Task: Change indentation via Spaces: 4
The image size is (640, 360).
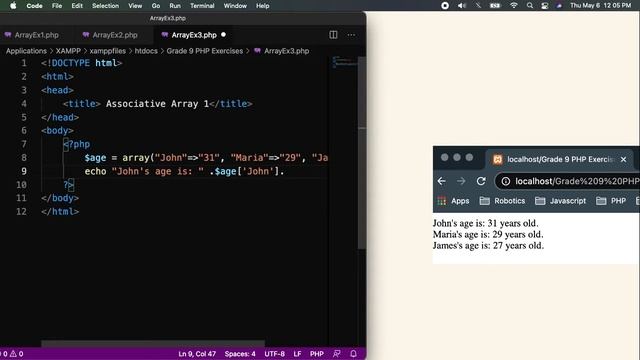Action: pyautogui.click(x=240, y=354)
